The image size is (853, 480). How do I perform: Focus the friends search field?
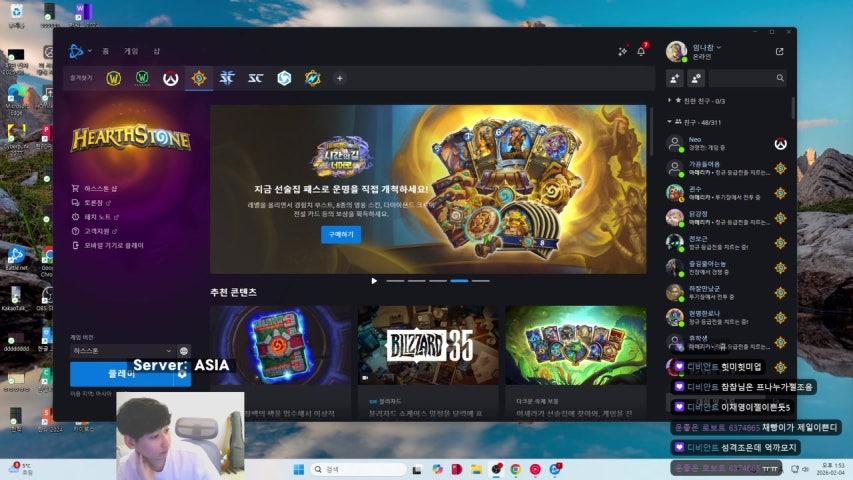coord(748,78)
